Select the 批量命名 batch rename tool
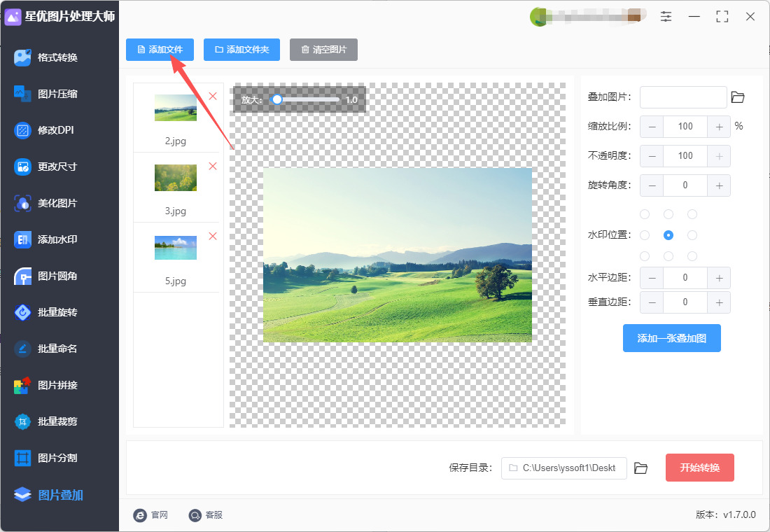Image resolution: width=770 pixels, height=532 pixels. click(46, 349)
